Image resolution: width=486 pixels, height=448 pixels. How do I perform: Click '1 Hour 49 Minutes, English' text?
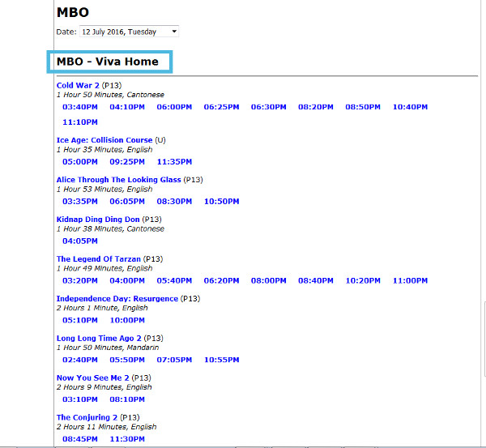point(104,268)
